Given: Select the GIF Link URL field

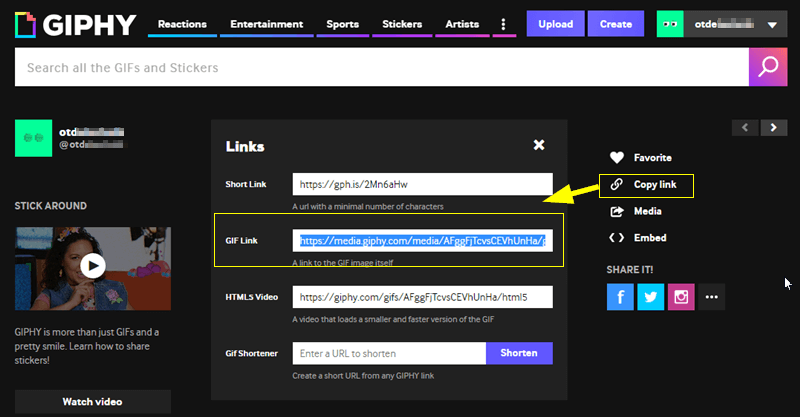Looking at the screenshot, I should click(x=422, y=240).
